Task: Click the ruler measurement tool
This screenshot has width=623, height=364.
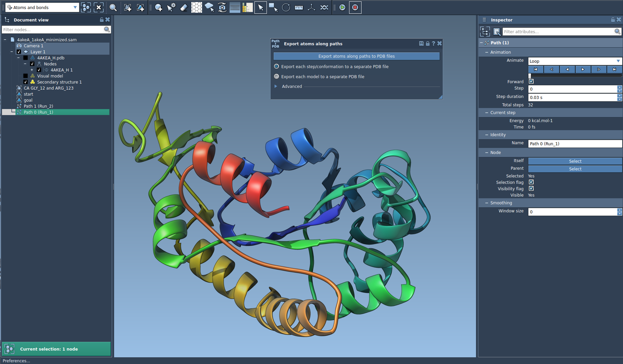Action: point(299,7)
